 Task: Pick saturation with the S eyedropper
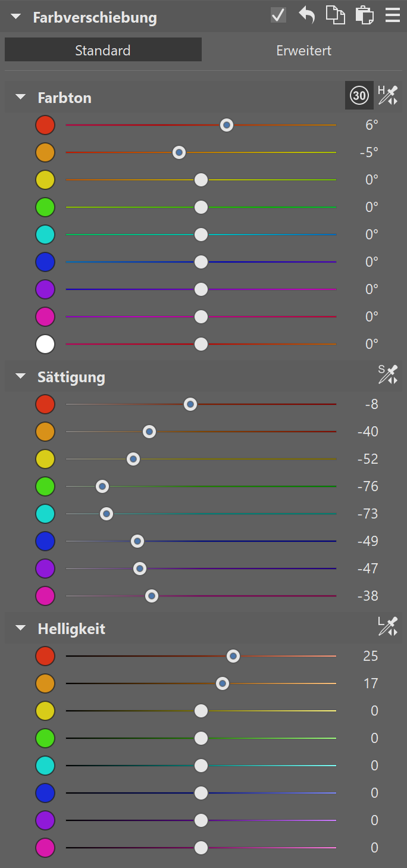[388, 375]
